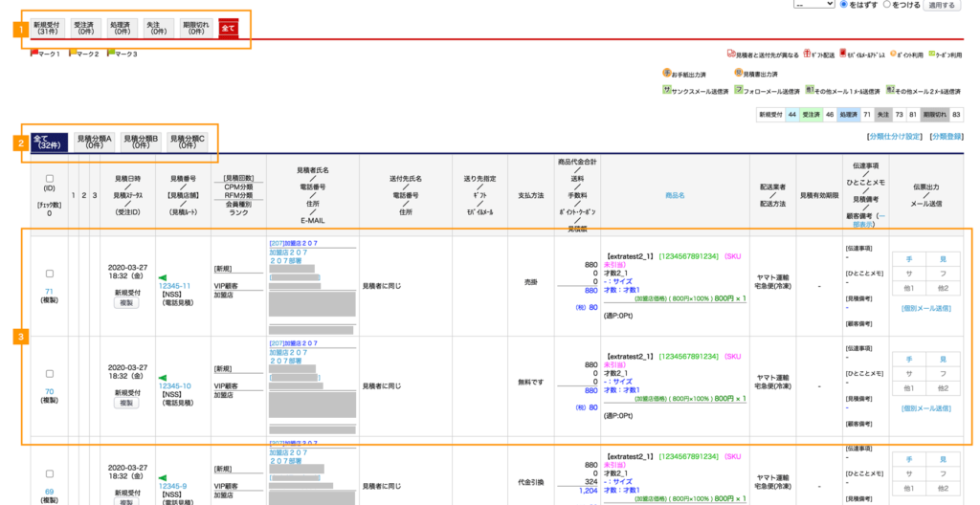This screenshot has height=505, width=980.
Task: Open the 新規受付 (31件) status tab
Action: pyautogui.click(x=48, y=28)
